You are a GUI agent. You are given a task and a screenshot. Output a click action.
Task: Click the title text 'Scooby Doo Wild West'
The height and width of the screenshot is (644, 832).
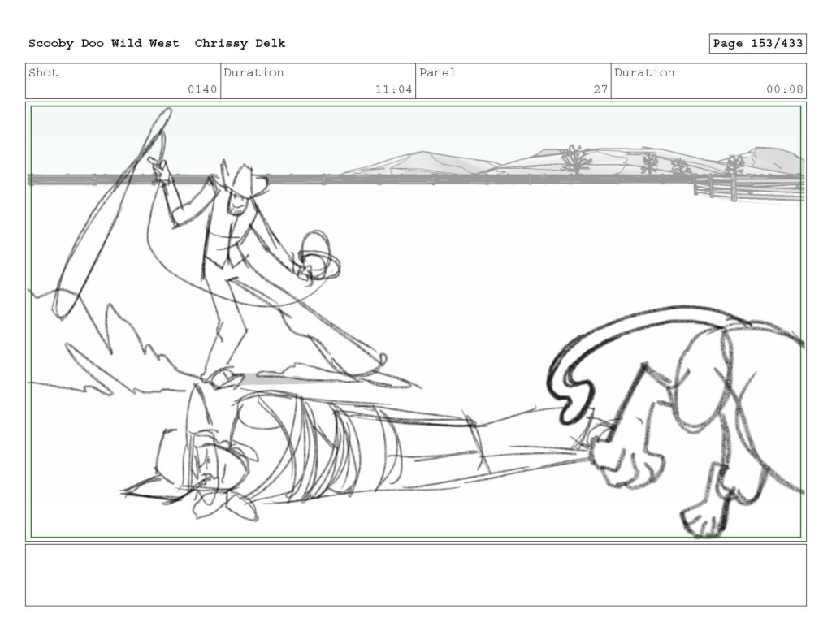103,44
